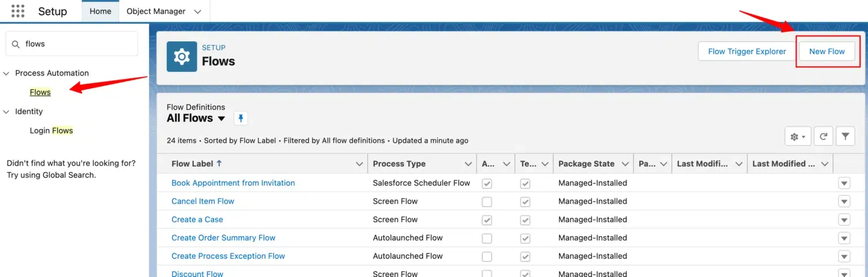
Task: Open the Cancel Item Flow link
Action: 203,201
